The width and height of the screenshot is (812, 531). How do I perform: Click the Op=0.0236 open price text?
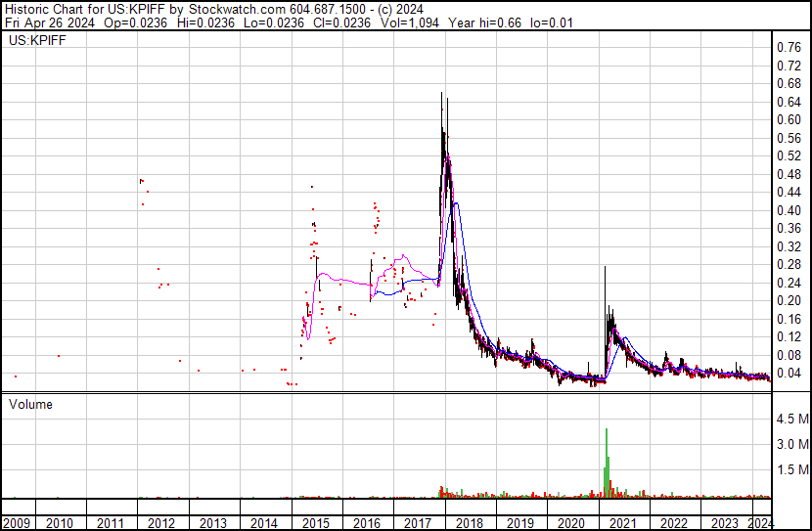tap(136, 22)
